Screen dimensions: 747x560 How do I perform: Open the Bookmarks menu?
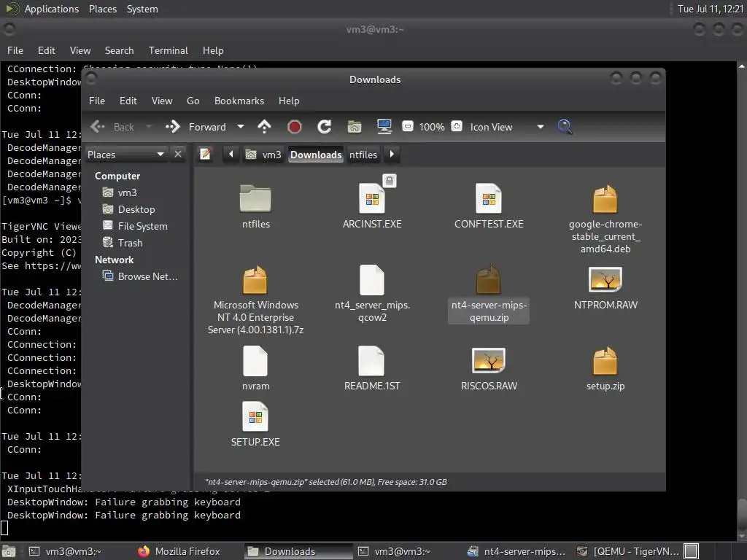(239, 101)
